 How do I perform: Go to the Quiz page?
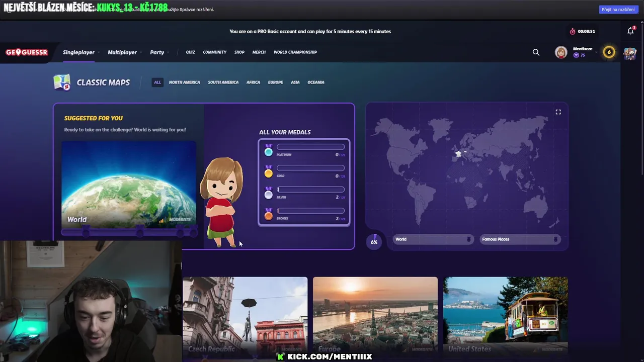tap(190, 52)
